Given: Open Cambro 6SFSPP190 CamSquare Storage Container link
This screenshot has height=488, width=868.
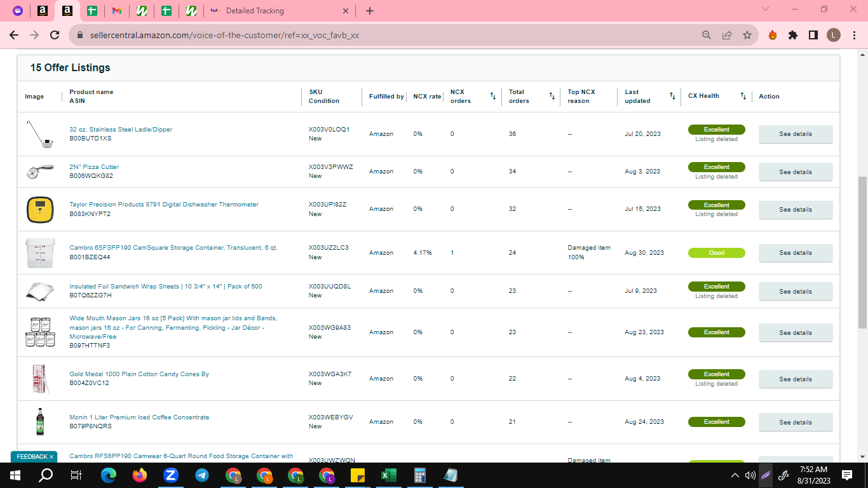Looking at the screenshot, I should pyautogui.click(x=173, y=248).
